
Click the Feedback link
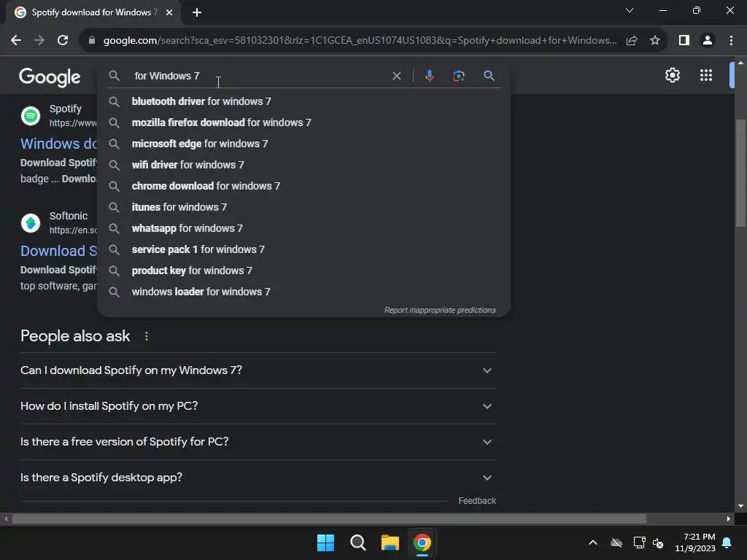point(477,501)
